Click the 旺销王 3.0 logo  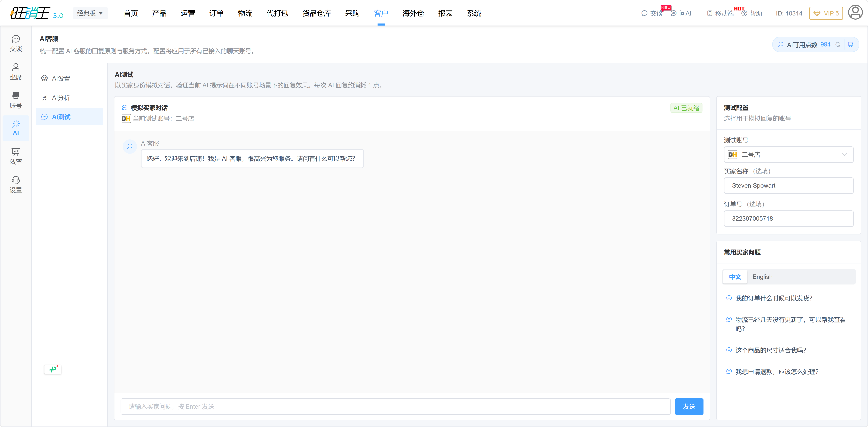(x=36, y=13)
